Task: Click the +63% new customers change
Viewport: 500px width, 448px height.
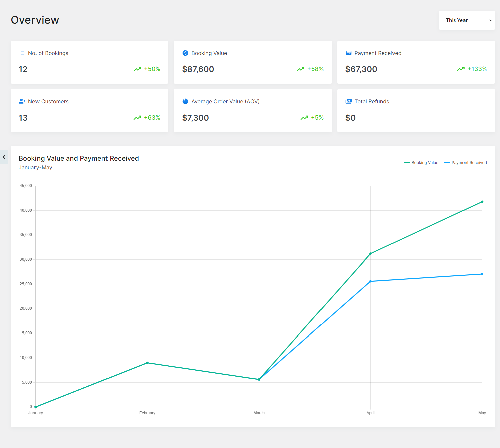Action: point(152,118)
